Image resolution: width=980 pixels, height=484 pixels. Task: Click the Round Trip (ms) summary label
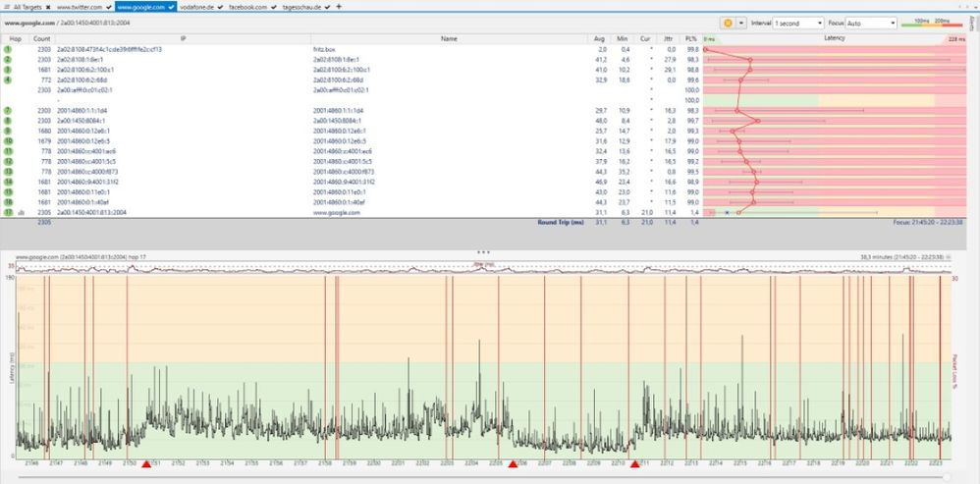coord(561,222)
